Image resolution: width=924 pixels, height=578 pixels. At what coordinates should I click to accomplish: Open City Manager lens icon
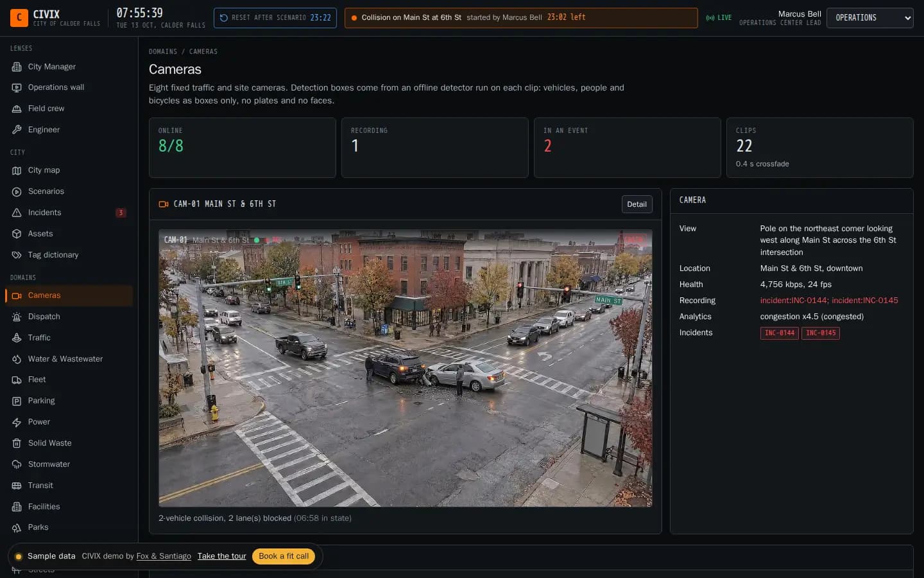click(x=17, y=67)
